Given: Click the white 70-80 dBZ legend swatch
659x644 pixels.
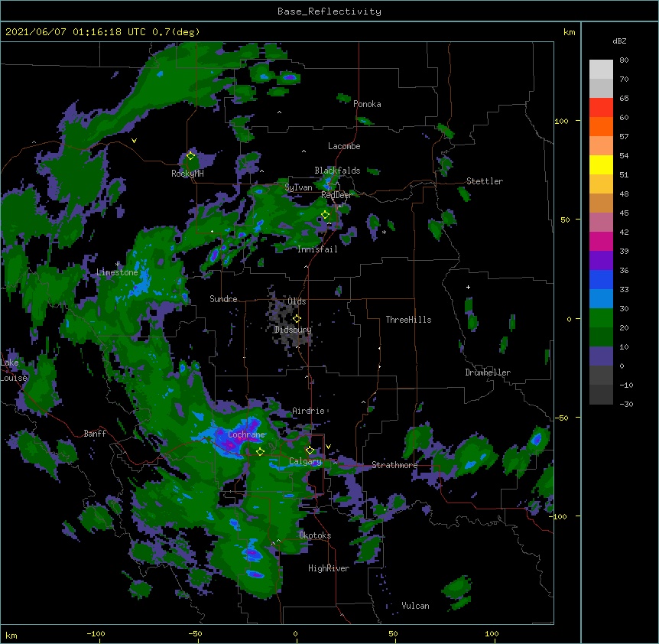Looking at the screenshot, I should (x=601, y=70).
